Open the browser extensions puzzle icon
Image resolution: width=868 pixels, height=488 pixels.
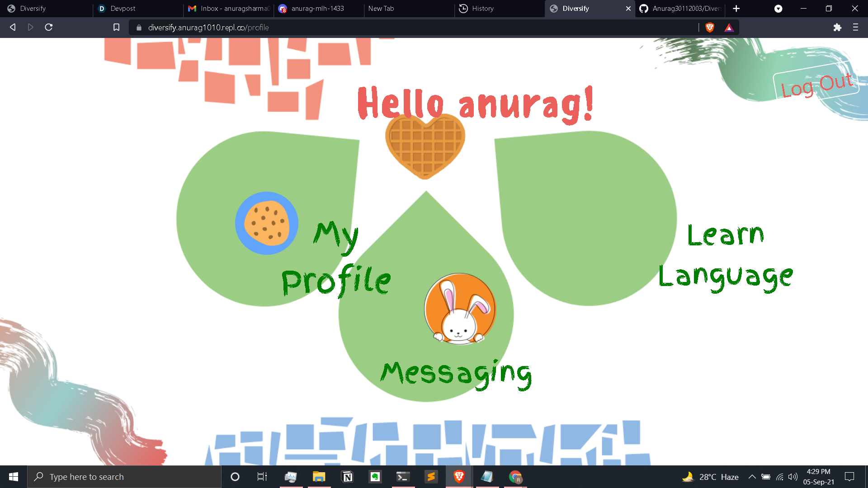point(837,28)
